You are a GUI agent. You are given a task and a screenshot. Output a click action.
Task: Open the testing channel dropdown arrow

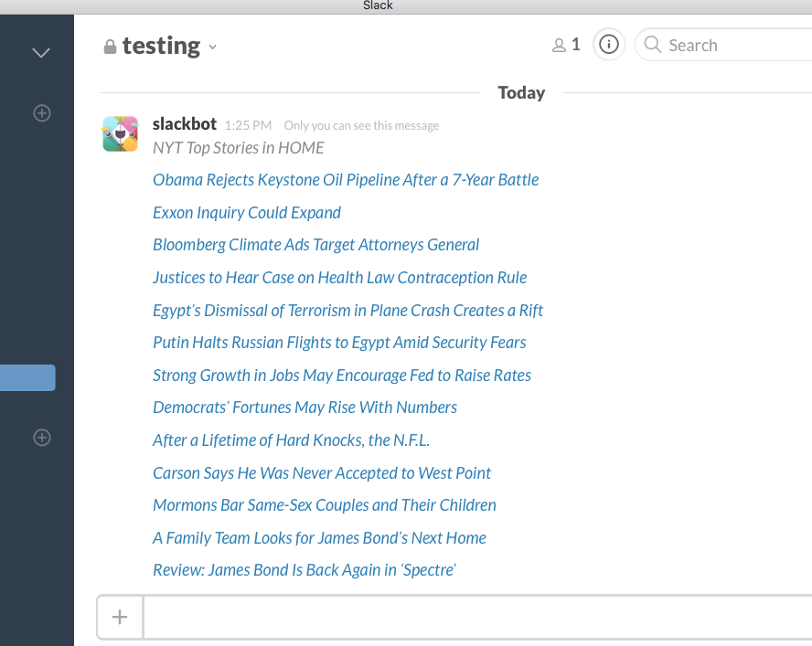click(x=213, y=48)
